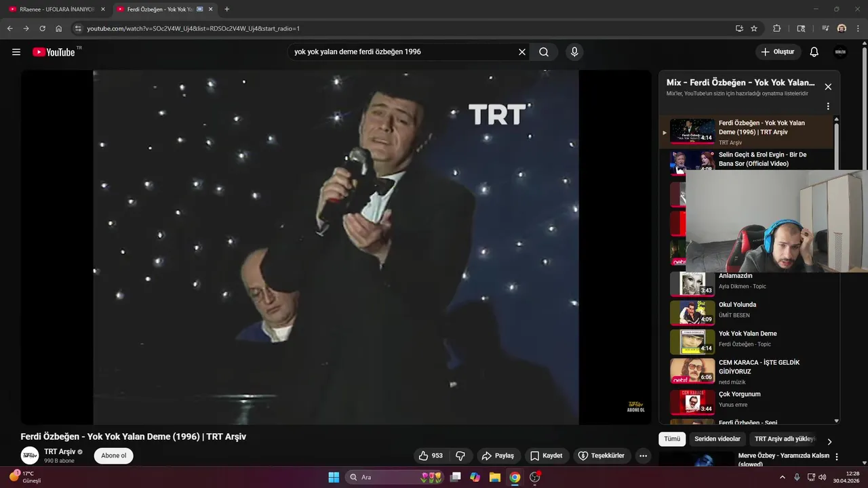Open the OBS Studio taskbar icon
This screenshot has width=868, height=488.
535,477
